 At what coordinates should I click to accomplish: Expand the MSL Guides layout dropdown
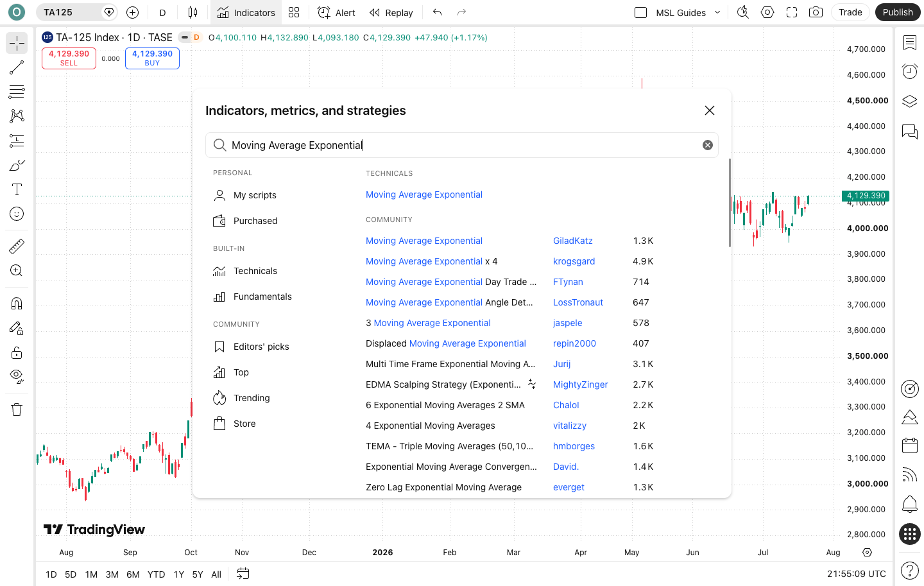pos(717,12)
